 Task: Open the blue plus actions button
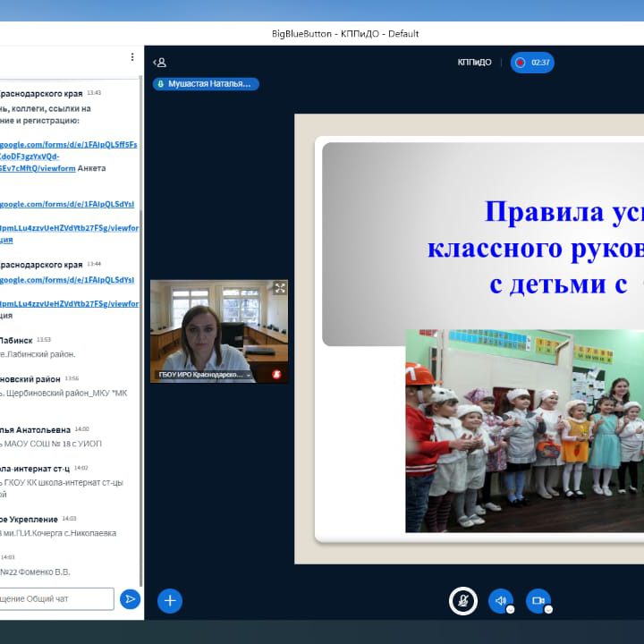click(170, 601)
